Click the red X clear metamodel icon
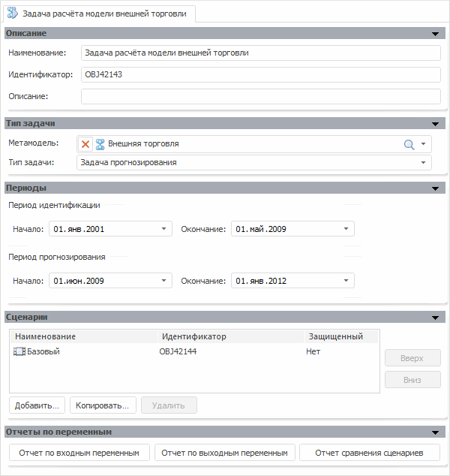The image size is (450, 476). tap(86, 144)
